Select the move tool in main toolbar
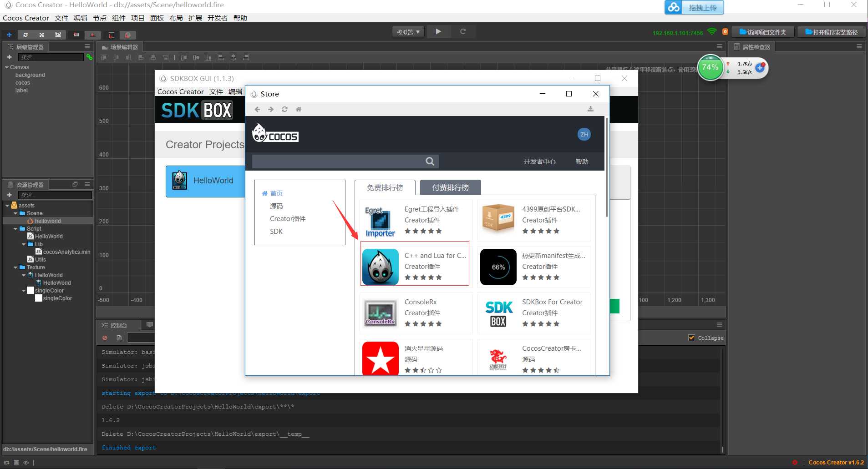Screen dimensions: 868x469 (x=9, y=35)
